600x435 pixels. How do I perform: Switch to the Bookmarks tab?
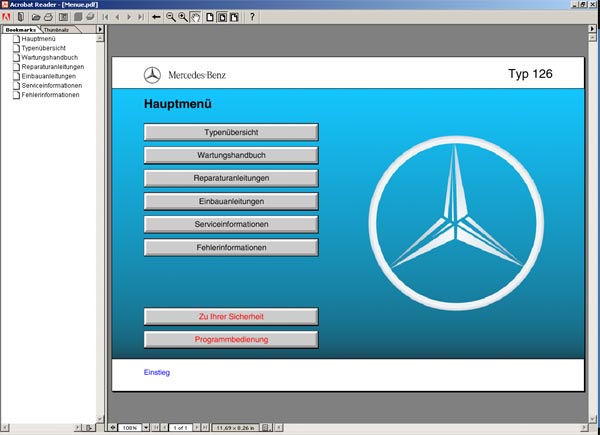click(x=21, y=29)
